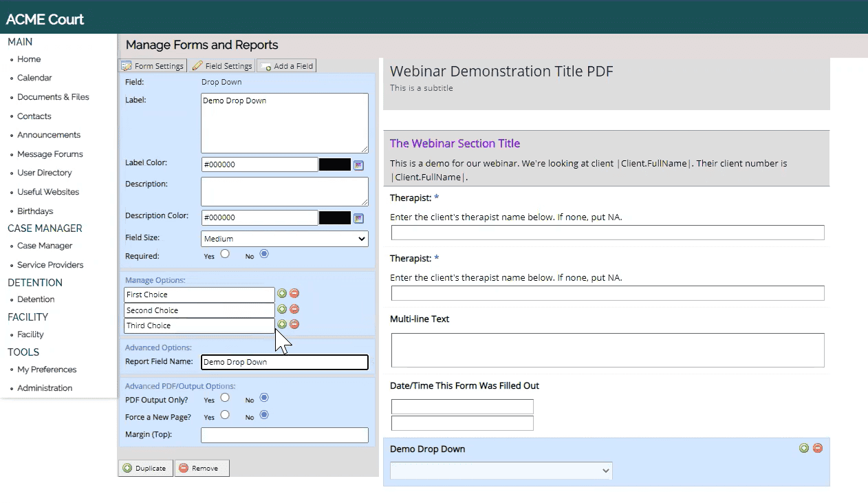Click red minus on Demo Drop Down preview

[x=818, y=448]
